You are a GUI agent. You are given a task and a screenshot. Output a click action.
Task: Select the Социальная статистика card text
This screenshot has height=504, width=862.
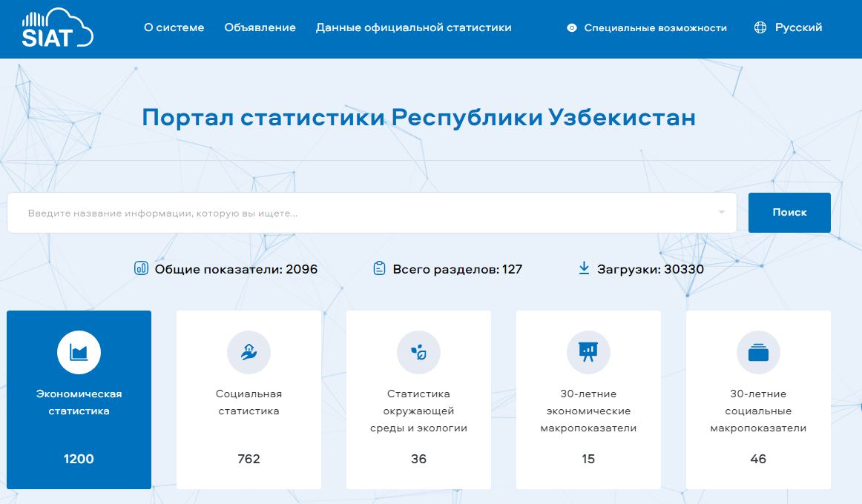[x=249, y=402]
